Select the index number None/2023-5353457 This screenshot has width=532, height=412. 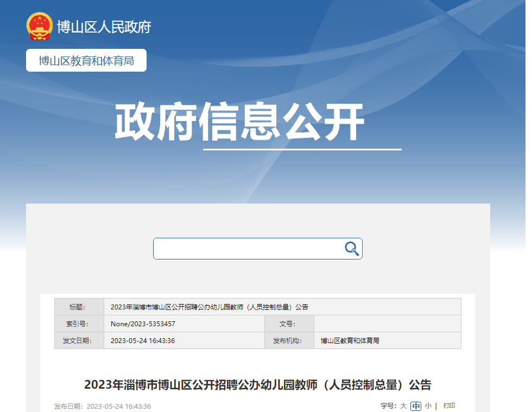pos(143,324)
